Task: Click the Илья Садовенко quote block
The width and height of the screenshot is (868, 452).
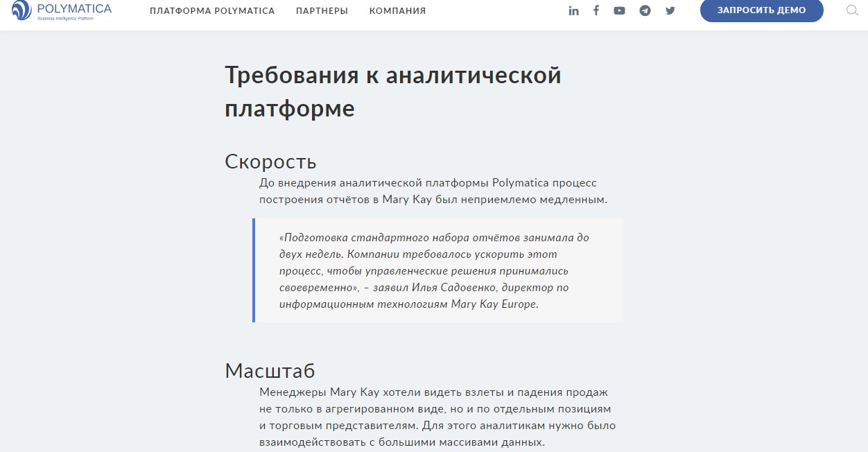Action: click(x=437, y=270)
